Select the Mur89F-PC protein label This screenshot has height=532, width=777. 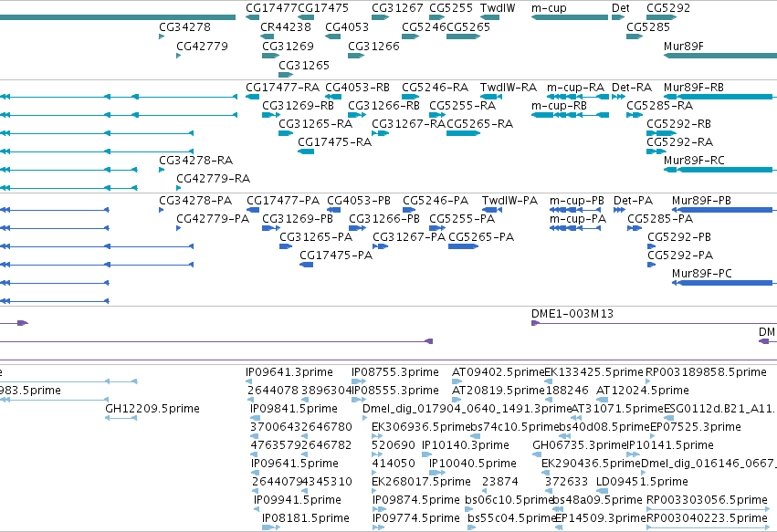(x=702, y=274)
